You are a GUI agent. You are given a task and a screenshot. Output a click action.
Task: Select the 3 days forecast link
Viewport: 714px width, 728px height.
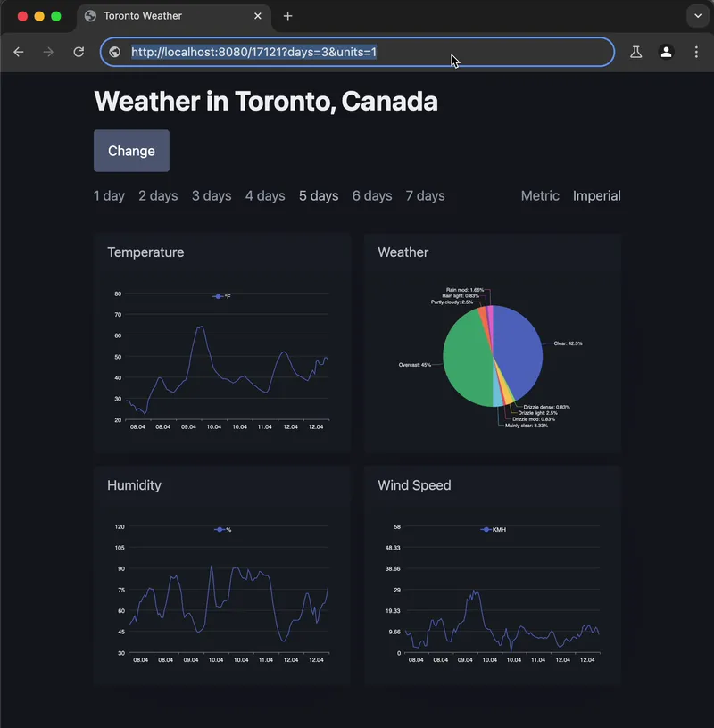pos(212,195)
